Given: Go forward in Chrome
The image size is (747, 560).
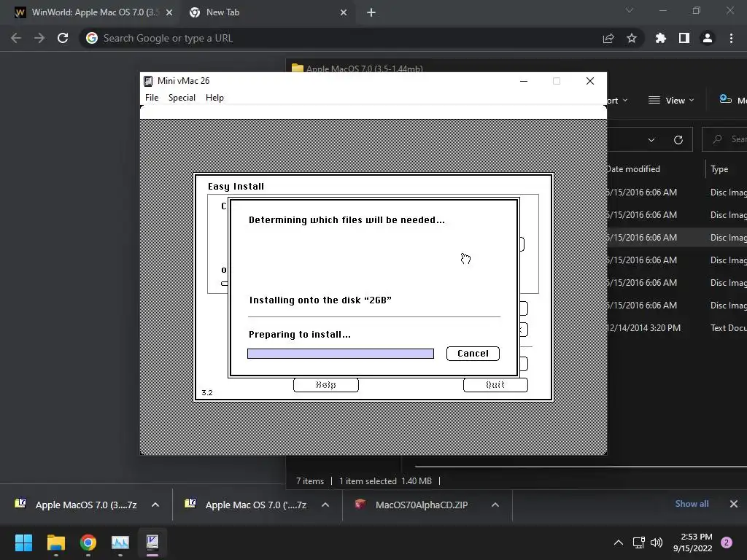Looking at the screenshot, I should coord(39,38).
